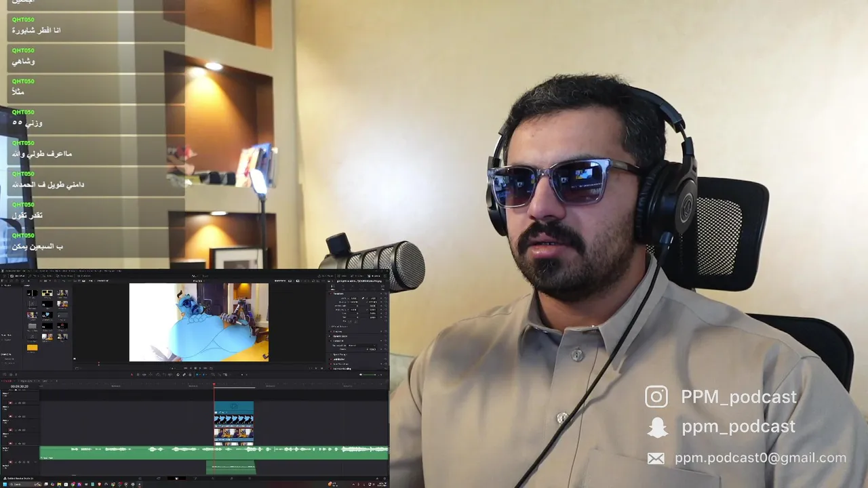Screen dimensions: 868x488
Task: Jump to the first frame
Action: coord(185,368)
